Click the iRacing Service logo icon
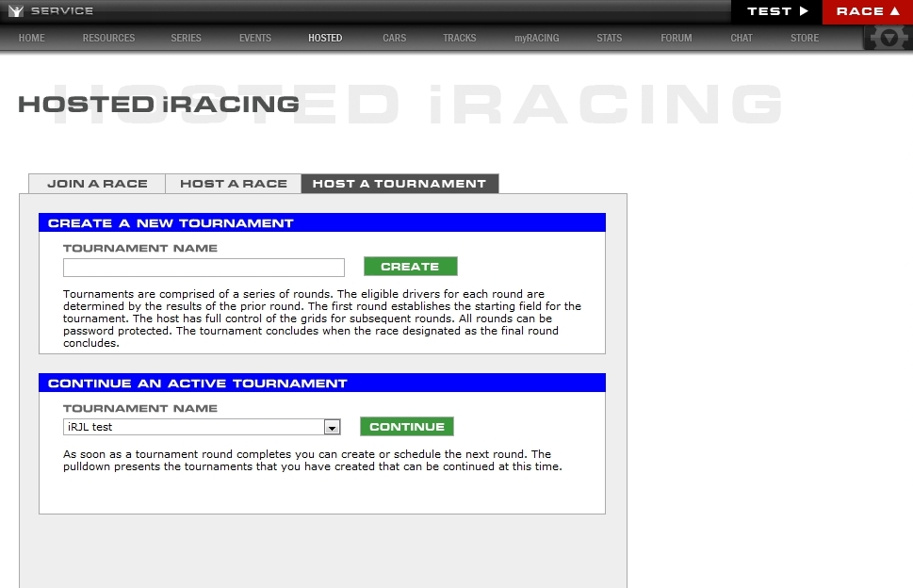Image resolution: width=913 pixels, height=588 pixels. pyautogui.click(x=16, y=11)
